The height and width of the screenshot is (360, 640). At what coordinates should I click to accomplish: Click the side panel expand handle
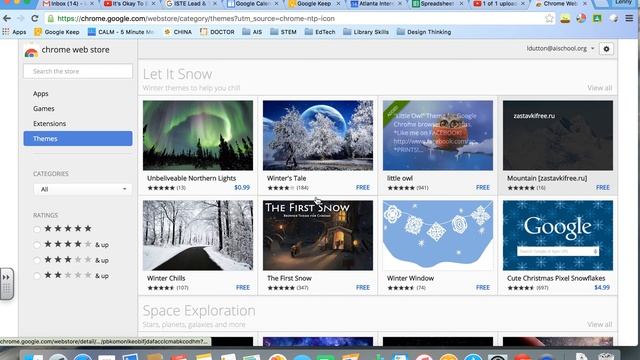[7, 284]
